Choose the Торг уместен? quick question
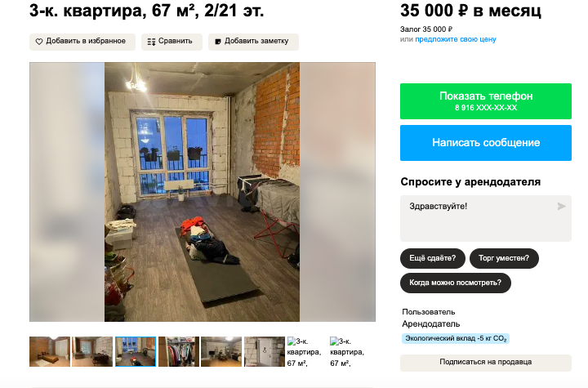The image size is (588, 388). pyautogui.click(x=504, y=259)
